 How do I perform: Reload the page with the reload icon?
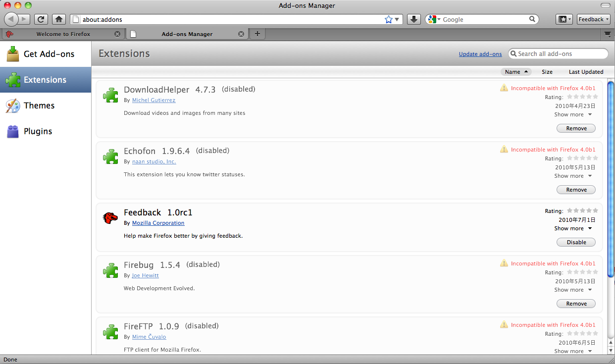pyautogui.click(x=42, y=19)
